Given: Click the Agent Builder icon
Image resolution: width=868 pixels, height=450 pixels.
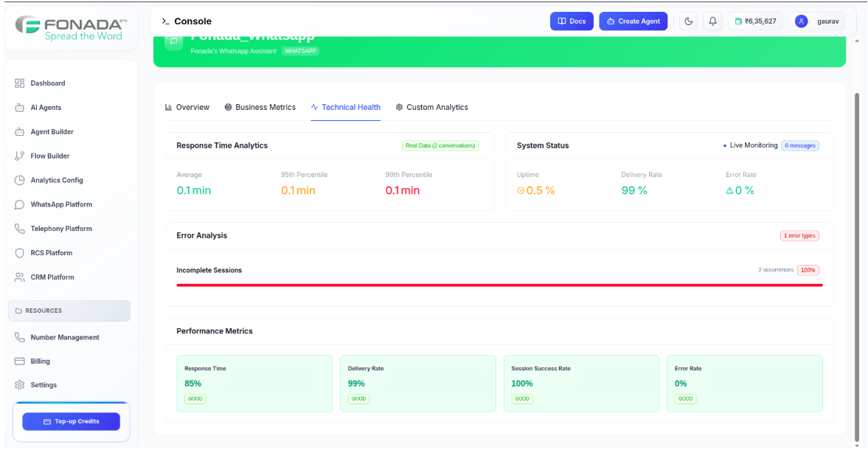Looking at the screenshot, I should point(19,132).
